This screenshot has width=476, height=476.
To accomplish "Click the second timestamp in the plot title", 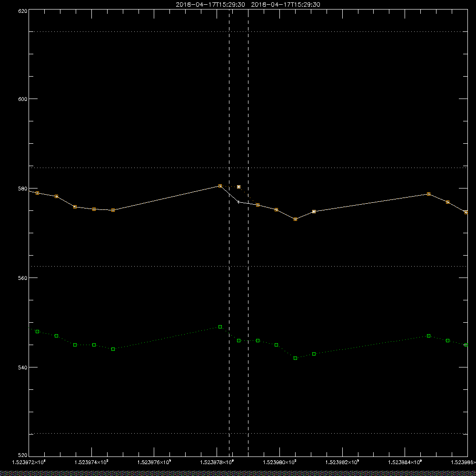I will 286,5.
